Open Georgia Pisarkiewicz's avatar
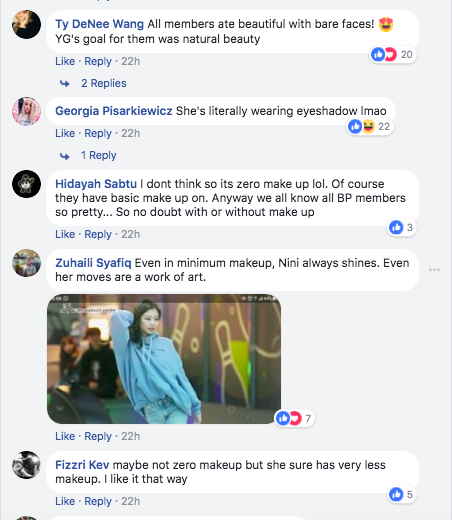 (26, 111)
